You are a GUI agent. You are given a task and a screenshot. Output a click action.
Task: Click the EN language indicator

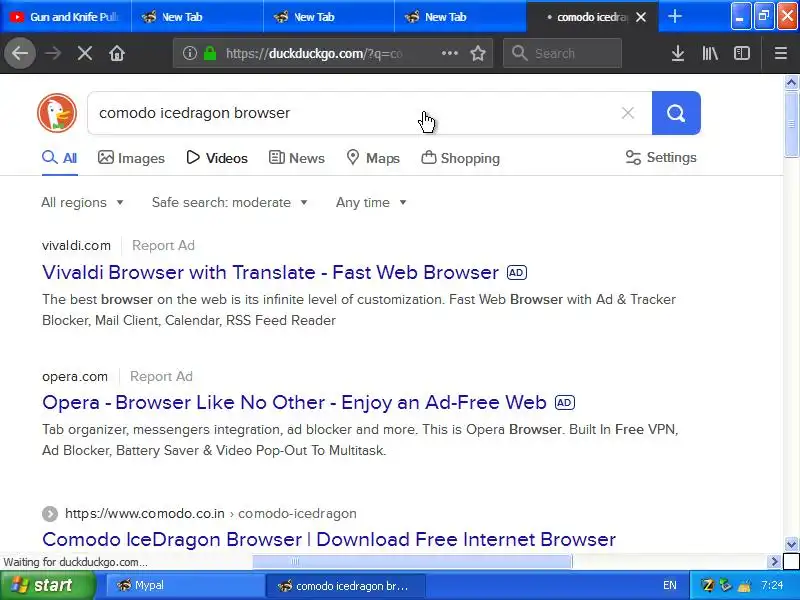(x=669, y=585)
